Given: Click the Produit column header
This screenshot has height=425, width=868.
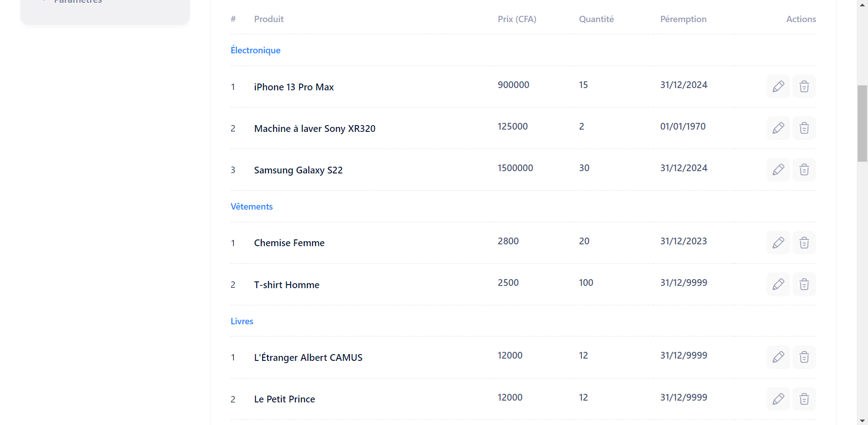Looking at the screenshot, I should 269,19.
